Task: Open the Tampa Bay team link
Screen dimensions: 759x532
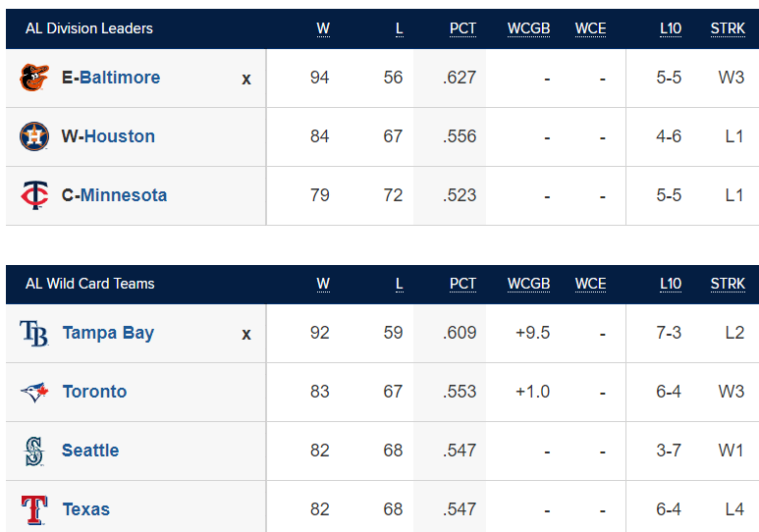Action: [108, 333]
